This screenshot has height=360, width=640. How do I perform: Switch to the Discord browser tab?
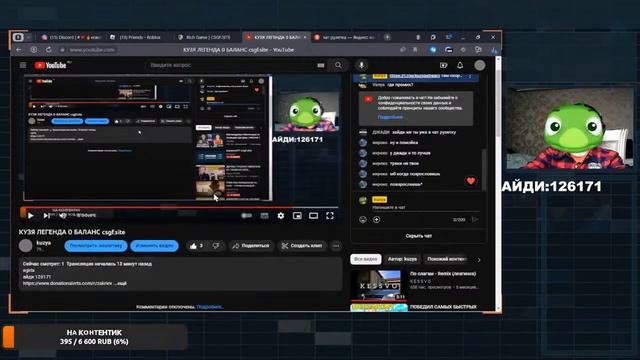click(x=71, y=37)
